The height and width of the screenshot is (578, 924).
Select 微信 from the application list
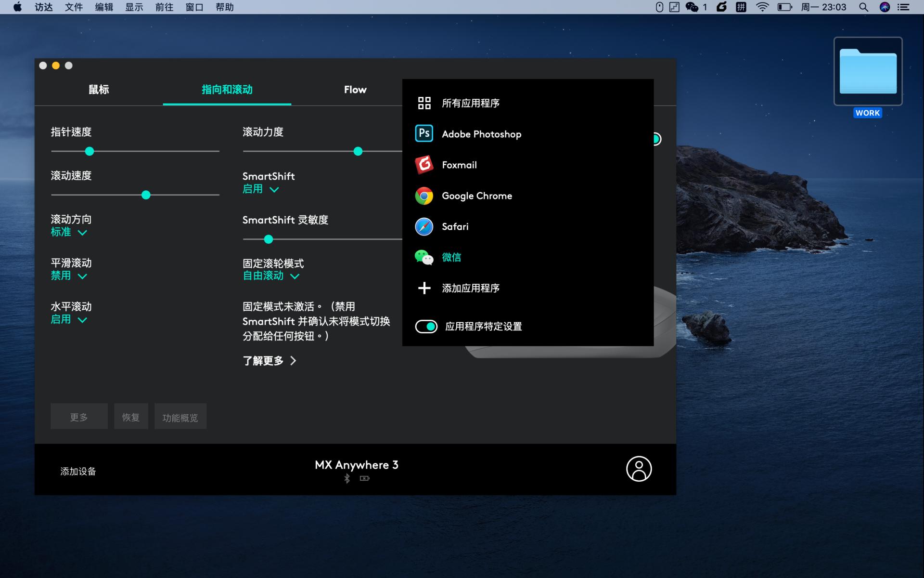coord(451,257)
